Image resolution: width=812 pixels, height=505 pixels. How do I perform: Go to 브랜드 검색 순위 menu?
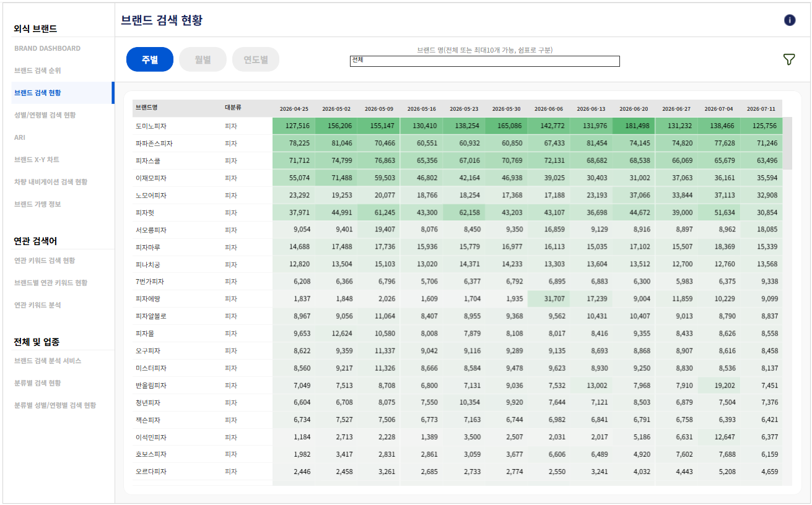38,71
